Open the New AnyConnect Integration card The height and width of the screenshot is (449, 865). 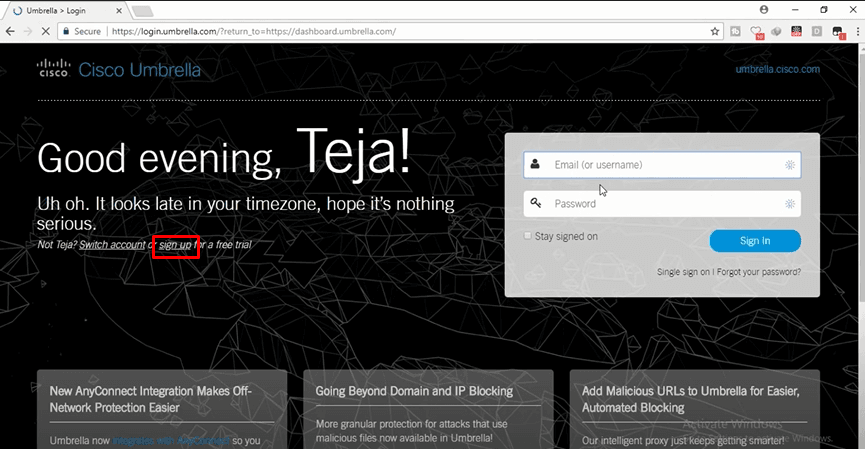(162, 409)
